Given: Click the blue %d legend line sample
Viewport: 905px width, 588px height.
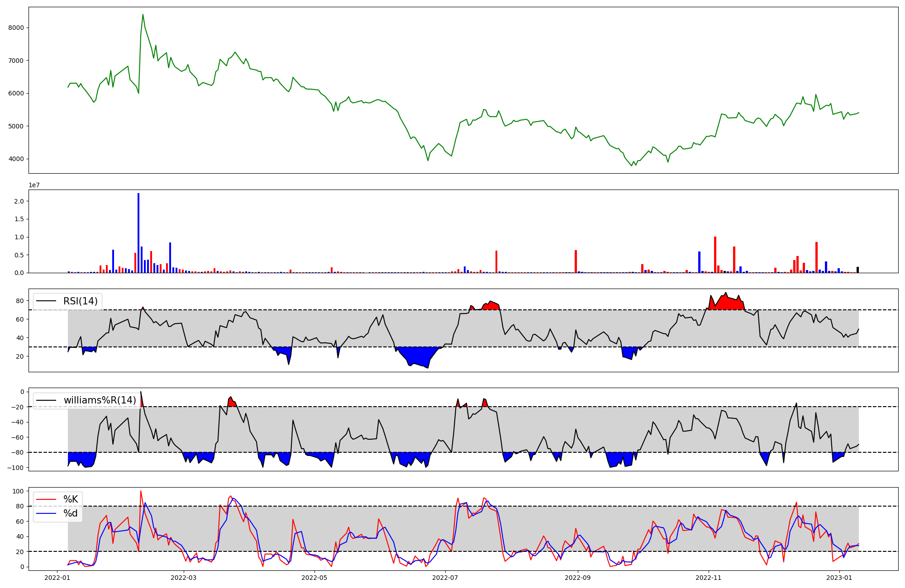Looking at the screenshot, I should point(46,513).
